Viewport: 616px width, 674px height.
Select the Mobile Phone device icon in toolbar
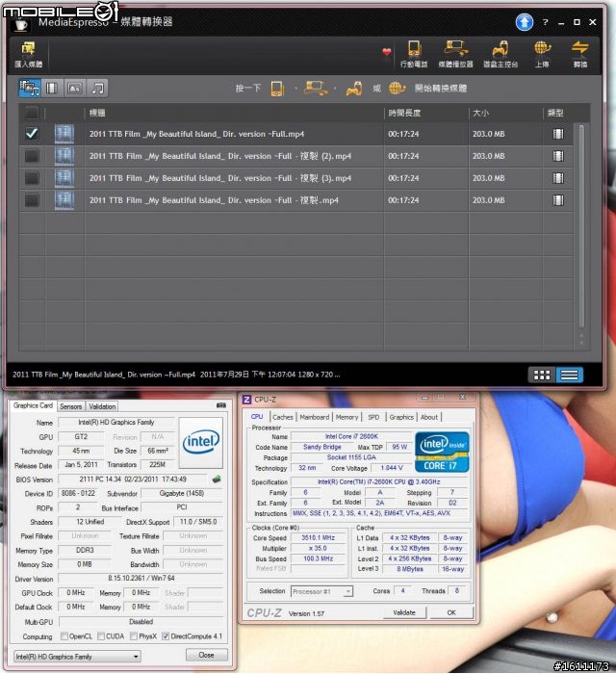tap(414, 54)
